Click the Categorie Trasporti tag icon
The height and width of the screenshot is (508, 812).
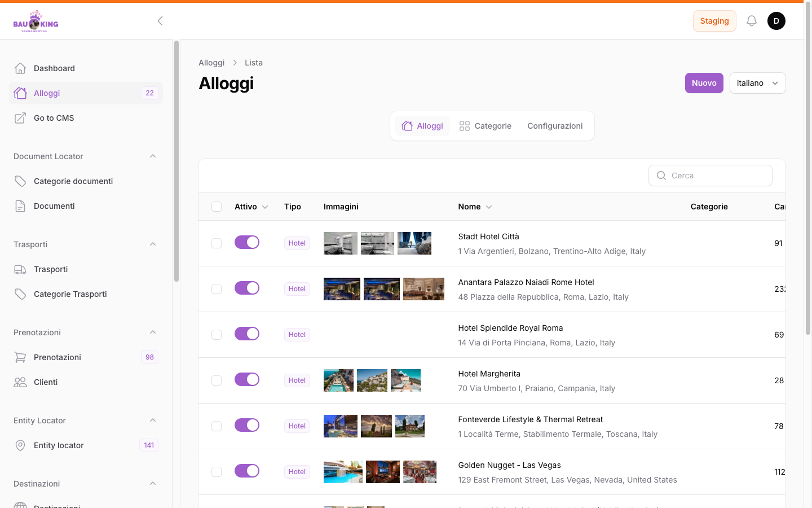pos(20,294)
